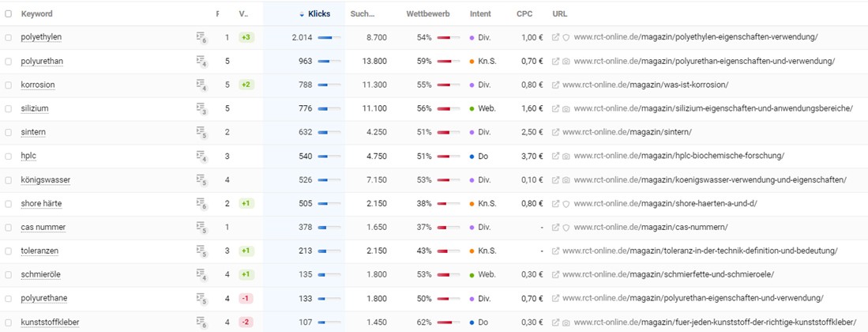The height and width of the screenshot is (332, 868).
Task: Open external link icon for sintern URL
Action: point(556,133)
